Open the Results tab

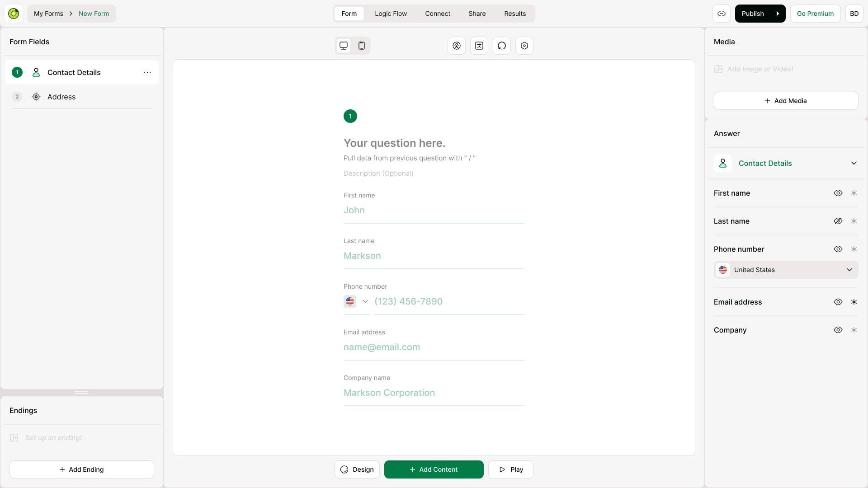515,14
